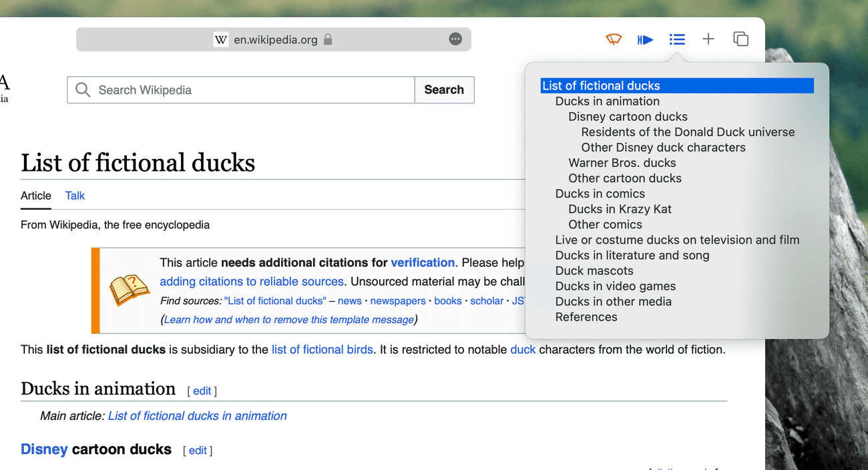Select Ducks in comics in the contents popup

(x=600, y=194)
